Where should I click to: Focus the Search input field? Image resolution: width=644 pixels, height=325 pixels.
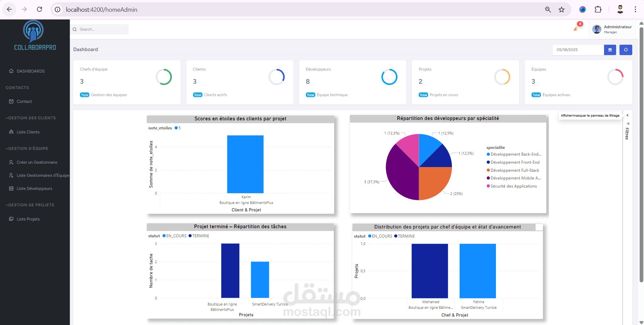tap(99, 29)
